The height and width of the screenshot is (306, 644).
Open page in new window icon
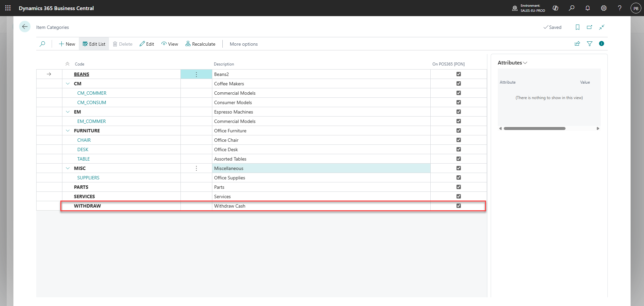590,27
